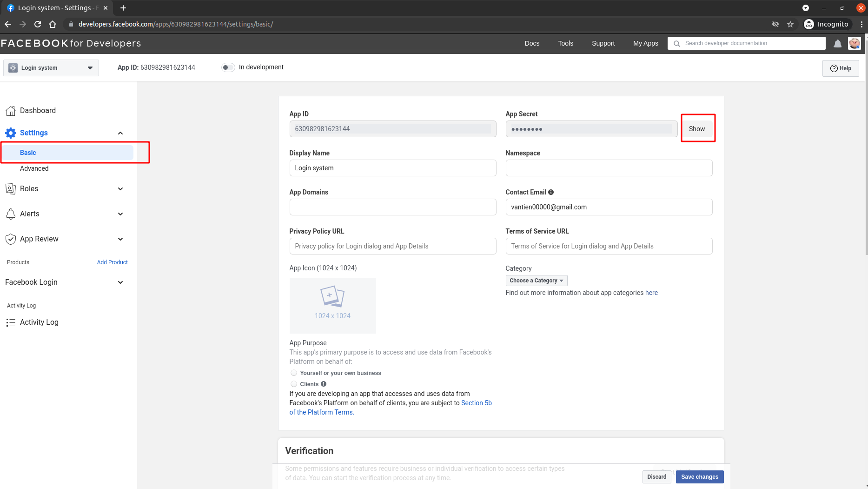This screenshot has width=868, height=489.
Task: Upload an app icon via the 1024 x 1024 placeholder
Action: [333, 306]
